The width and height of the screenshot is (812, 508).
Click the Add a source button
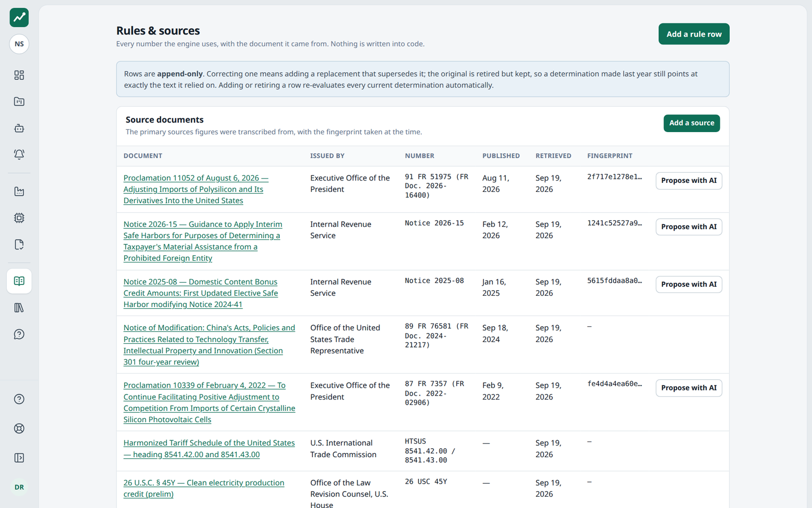pos(692,123)
